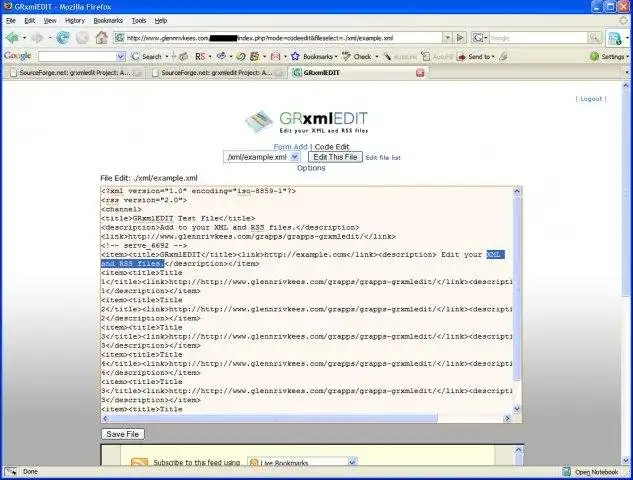This screenshot has height=480, width=633.
Task: Open the list-all-tabs dropdown
Action: click(627, 73)
